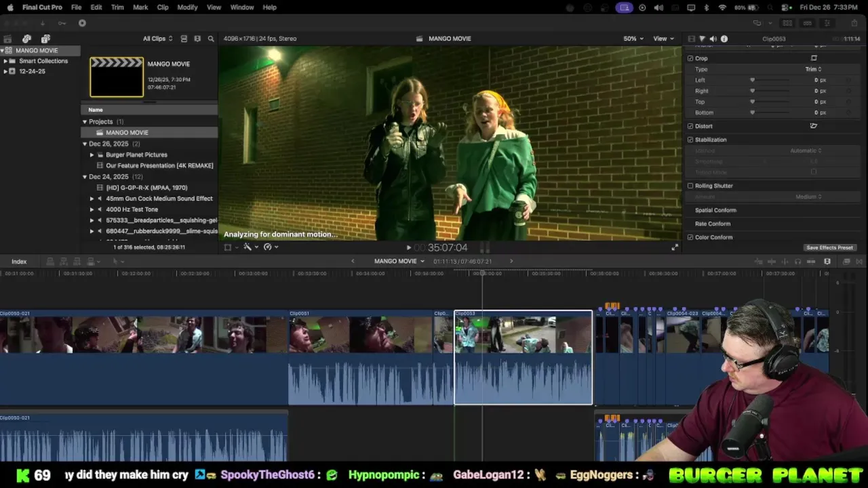
Task: Open the viewer View dropdown
Action: [x=663, y=39]
